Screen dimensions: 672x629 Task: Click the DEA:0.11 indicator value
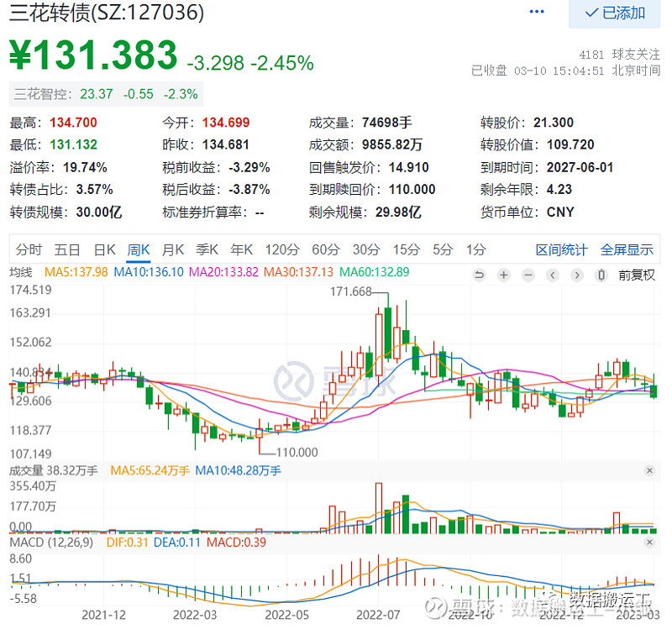click(x=177, y=543)
